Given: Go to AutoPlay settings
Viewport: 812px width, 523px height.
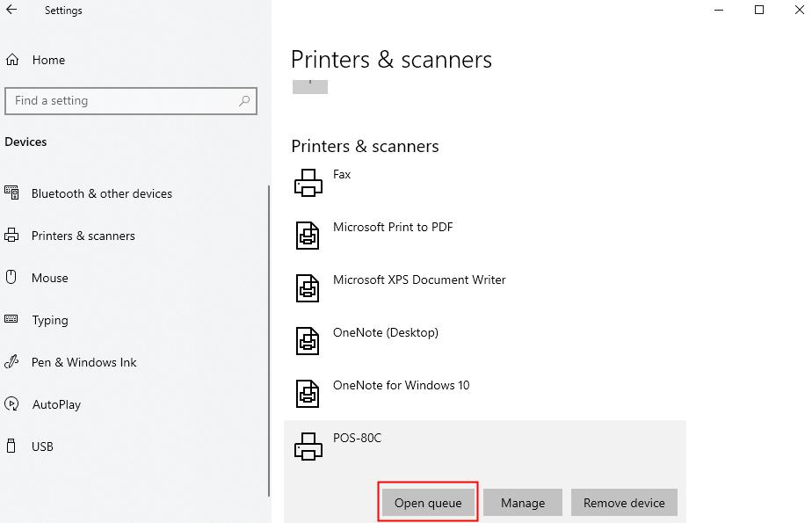Looking at the screenshot, I should (55, 404).
